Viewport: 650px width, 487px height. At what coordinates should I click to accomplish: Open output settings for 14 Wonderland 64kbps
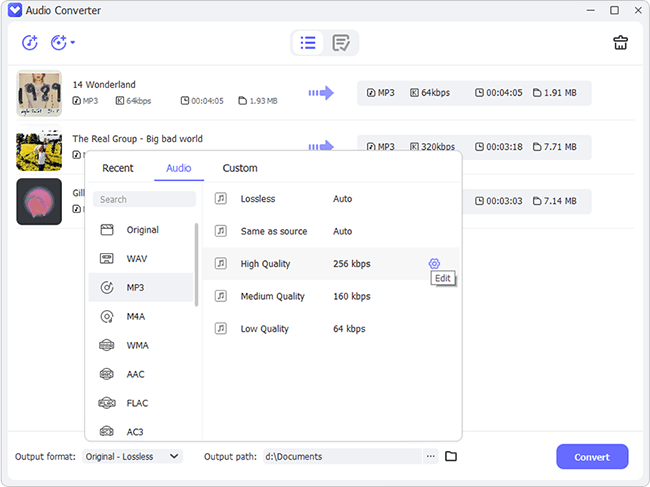[x=474, y=93]
